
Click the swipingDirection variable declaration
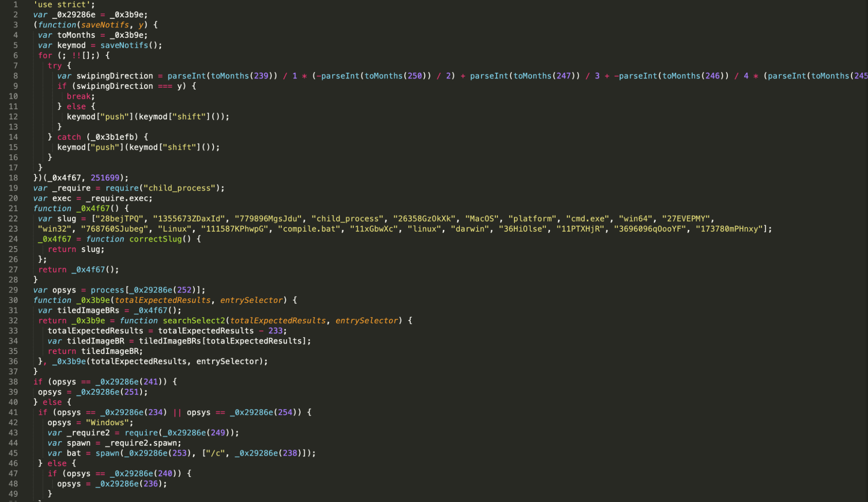pos(115,76)
